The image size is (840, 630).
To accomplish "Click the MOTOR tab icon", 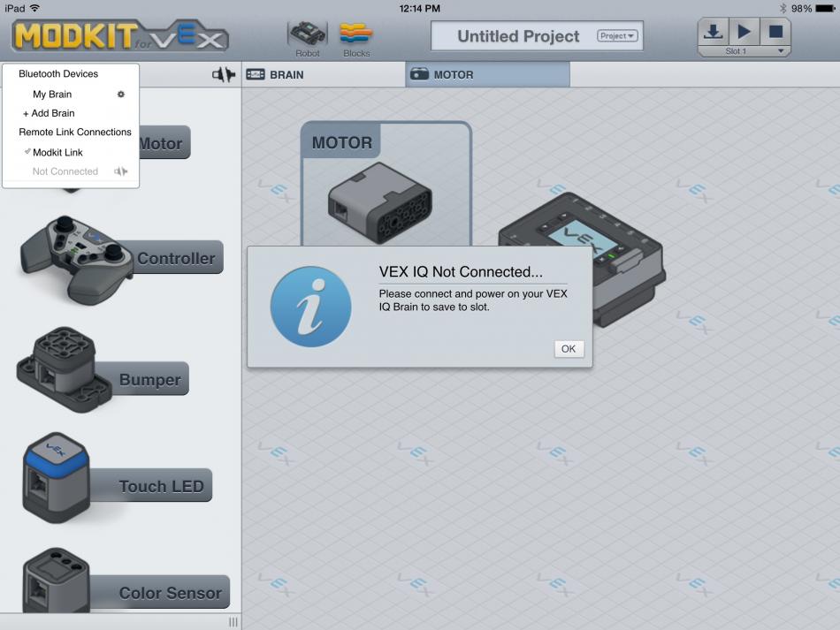I will pyautogui.click(x=419, y=74).
